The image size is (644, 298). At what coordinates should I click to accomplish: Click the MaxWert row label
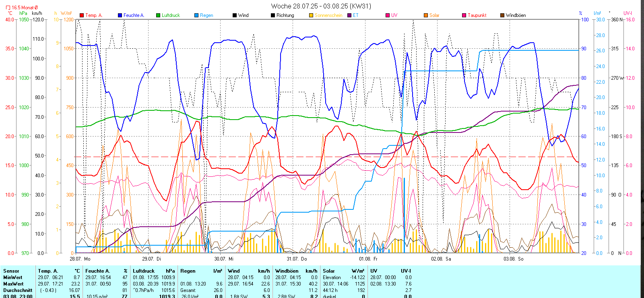tap(13, 284)
